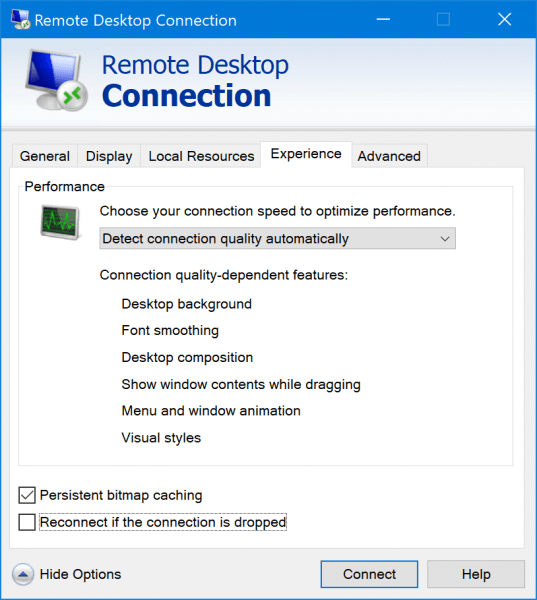Click the Desktop background feature text
Image resolution: width=537 pixels, height=600 pixels.
186,304
